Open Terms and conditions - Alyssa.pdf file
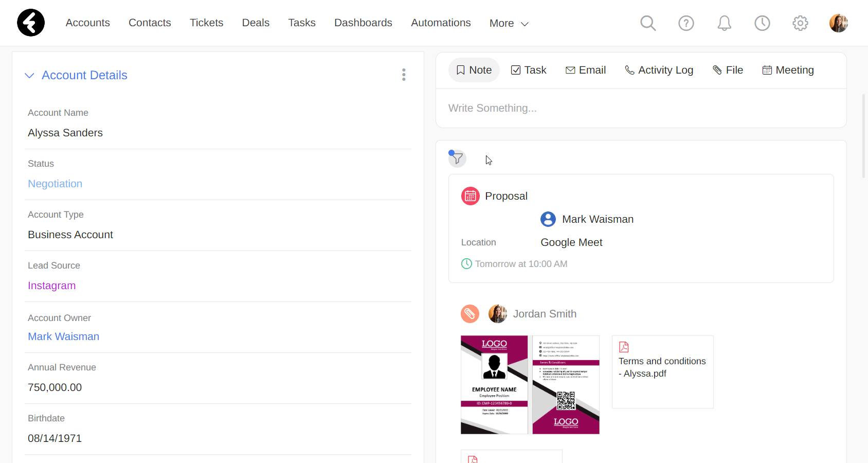The height and width of the screenshot is (463, 868). click(x=662, y=372)
